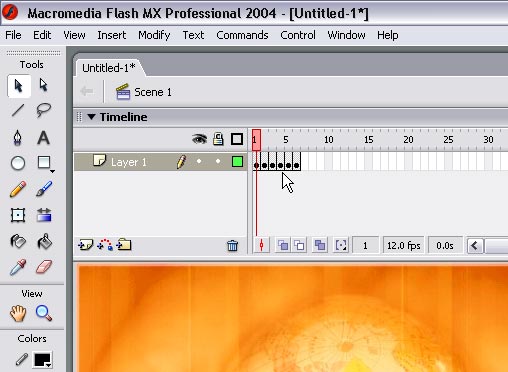
Task: Open Rectangle tool options dropdown arrow
Action: pyautogui.click(x=52, y=171)
